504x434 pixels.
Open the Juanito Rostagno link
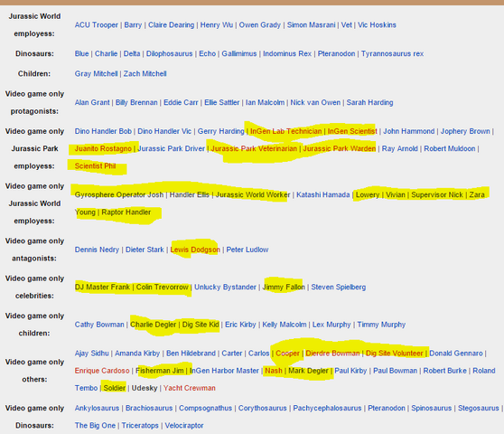click(x=103, y=148)
